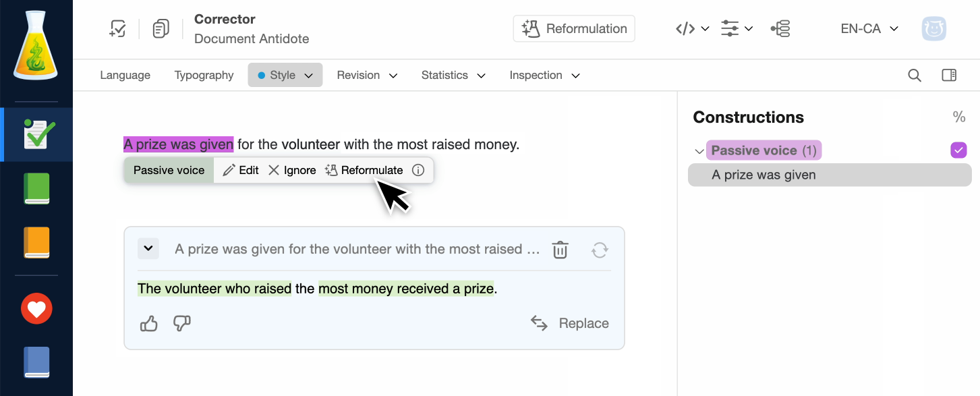The image size is (980, 396).
Task: Uncheck the Passive voice checkbox
Action: pyautogui.click(x=958, y=150)
